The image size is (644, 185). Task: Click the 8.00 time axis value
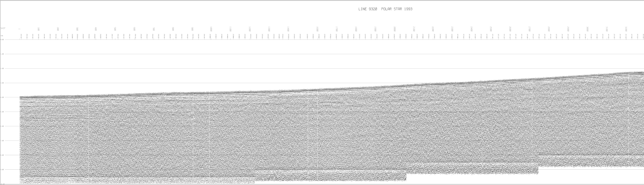(2, 155)
